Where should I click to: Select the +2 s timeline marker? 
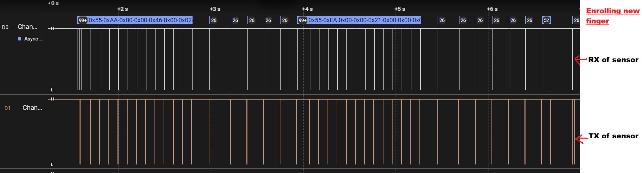[123, 9]
